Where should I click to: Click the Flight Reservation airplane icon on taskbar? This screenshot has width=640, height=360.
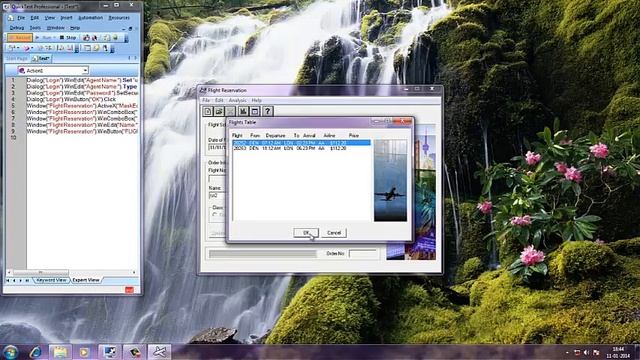pos(159,352)
